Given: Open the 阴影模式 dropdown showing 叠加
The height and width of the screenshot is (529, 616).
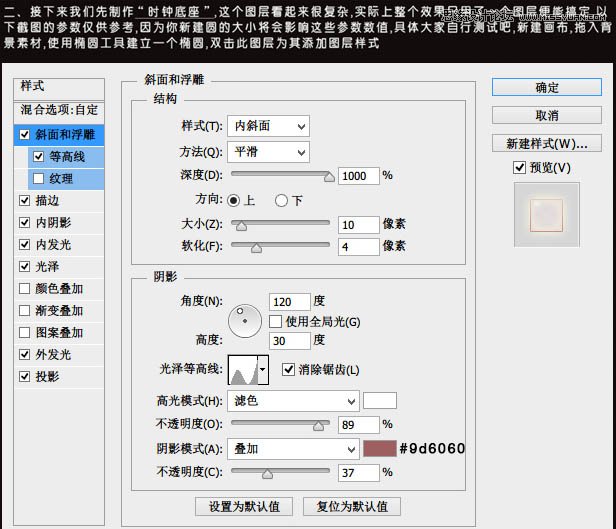Looking at the screenshot, I should (x=293, y=449).
